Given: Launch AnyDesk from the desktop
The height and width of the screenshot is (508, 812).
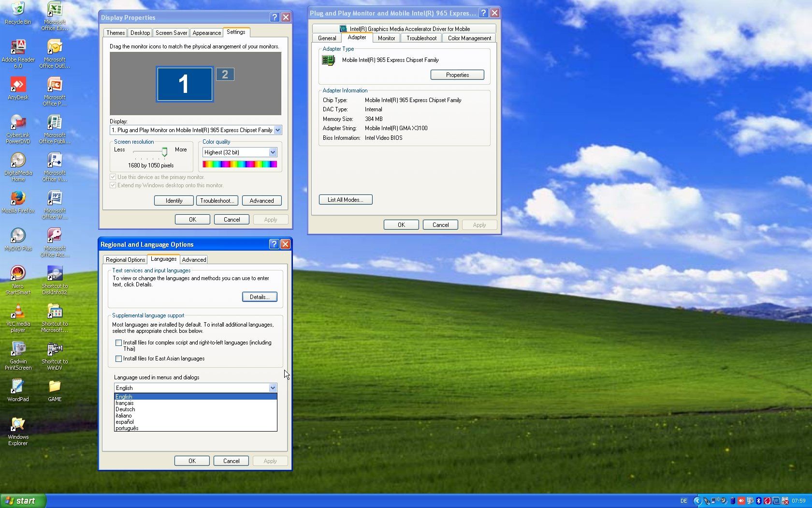Looking at the screenshot, I should (18, 89).
